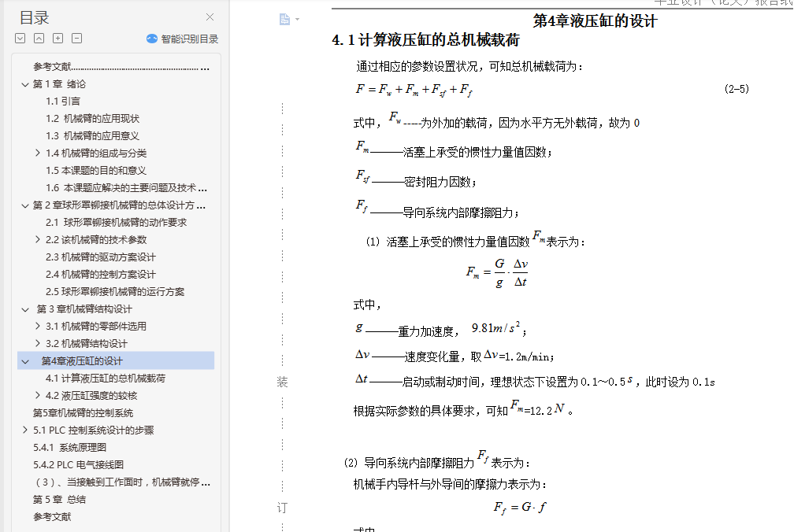
Task: Jump to 4.1 计算液压缸的总机械载荷
Action: tap(106, 378)
